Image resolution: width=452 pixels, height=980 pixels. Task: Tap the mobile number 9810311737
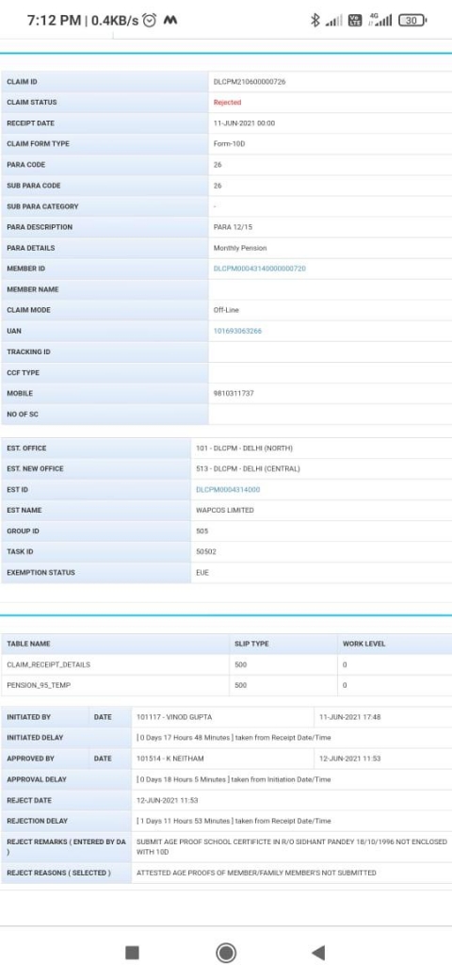(x=234, y=394)
